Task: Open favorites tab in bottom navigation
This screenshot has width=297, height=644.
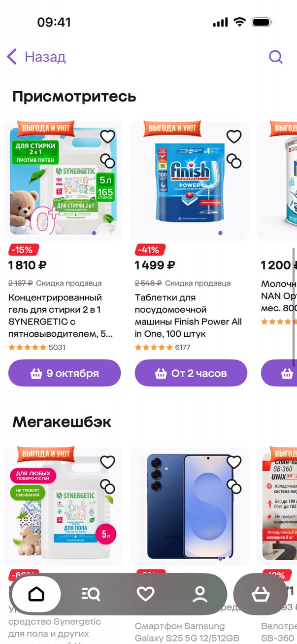Action: 145,594
